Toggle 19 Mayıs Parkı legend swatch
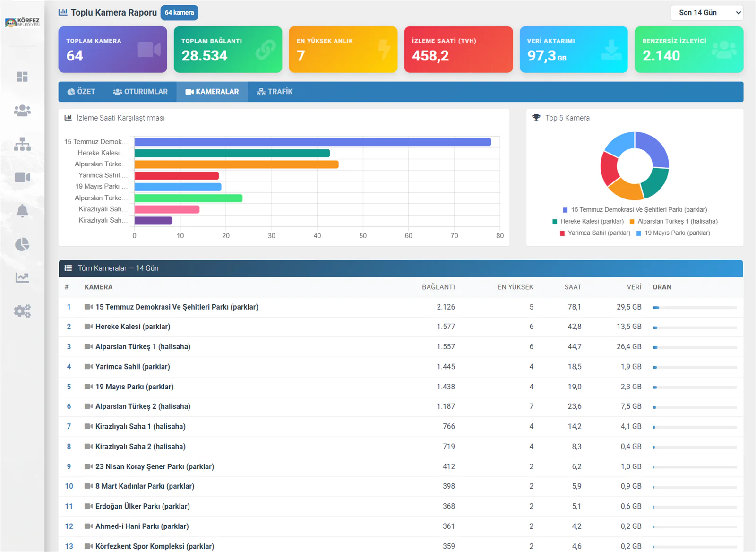Image resolution: width=756 pixels, height=552 pixels. [x=639, y=233]
